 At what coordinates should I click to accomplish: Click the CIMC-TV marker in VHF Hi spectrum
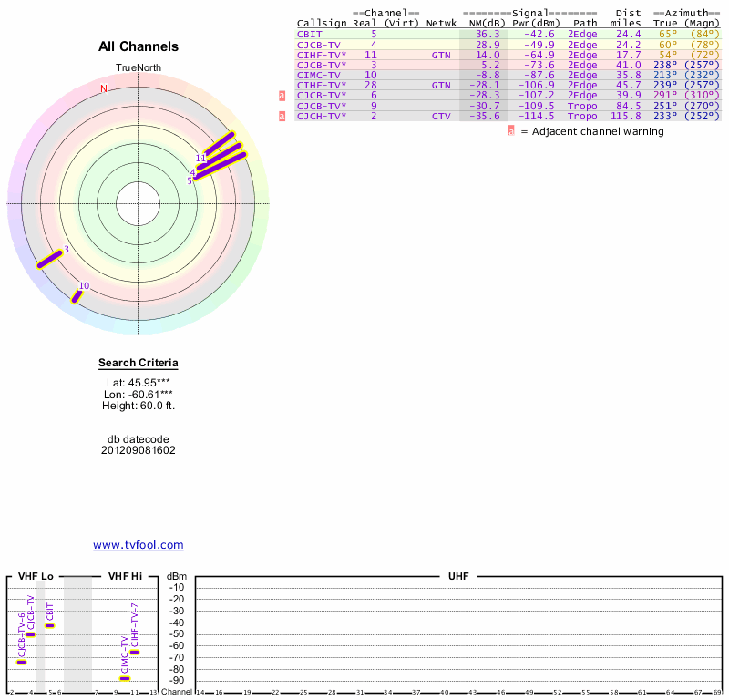tap(125, 678)
